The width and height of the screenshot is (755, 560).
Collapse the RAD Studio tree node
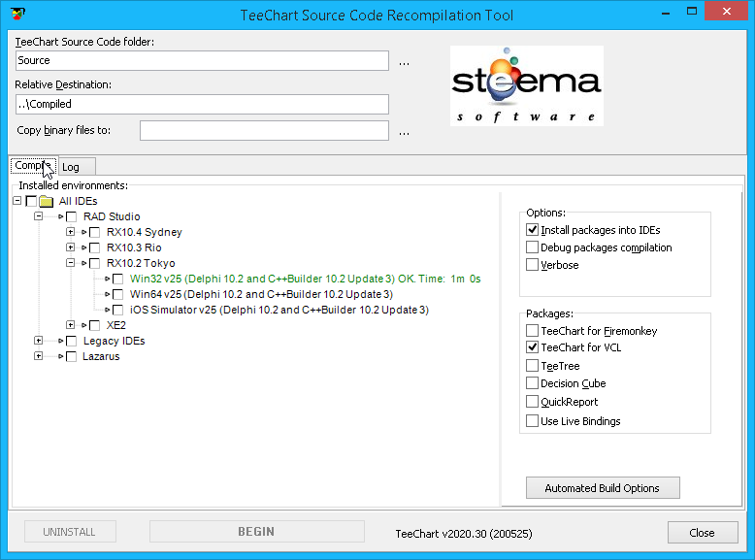tap(38, 216)
